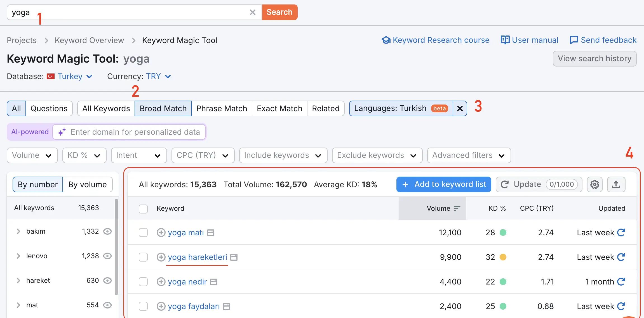Image resolution: width=644 pixels, height=318 pixels.
Task: Check the yoga nedir row checkbox
Action: 143,282
